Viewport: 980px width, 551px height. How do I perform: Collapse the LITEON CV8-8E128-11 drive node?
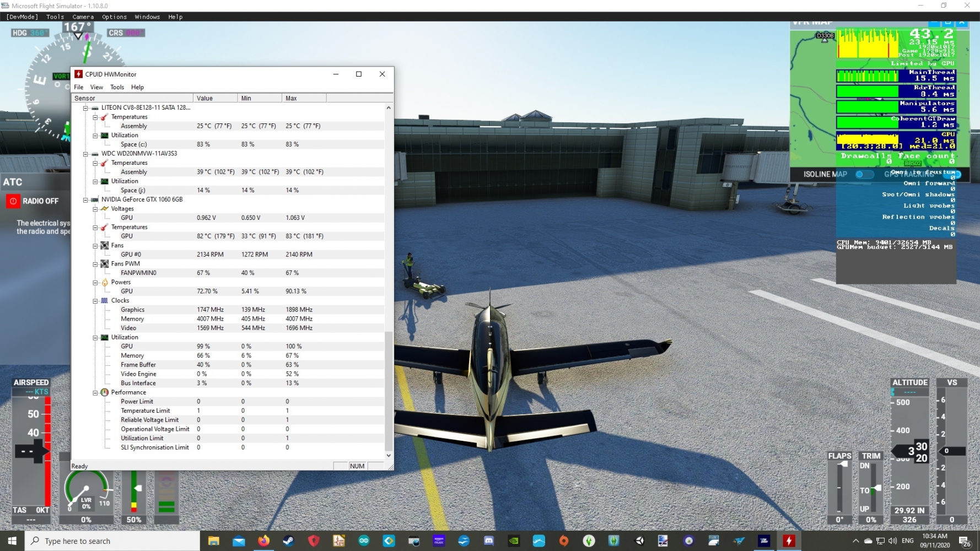(x=85, y=108)
